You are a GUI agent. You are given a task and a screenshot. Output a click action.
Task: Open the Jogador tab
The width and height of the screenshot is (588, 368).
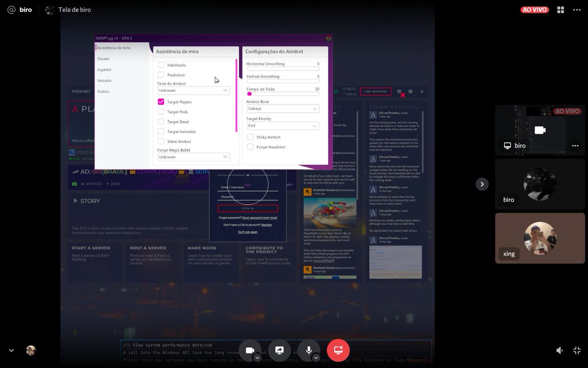(x=104, y=70)
